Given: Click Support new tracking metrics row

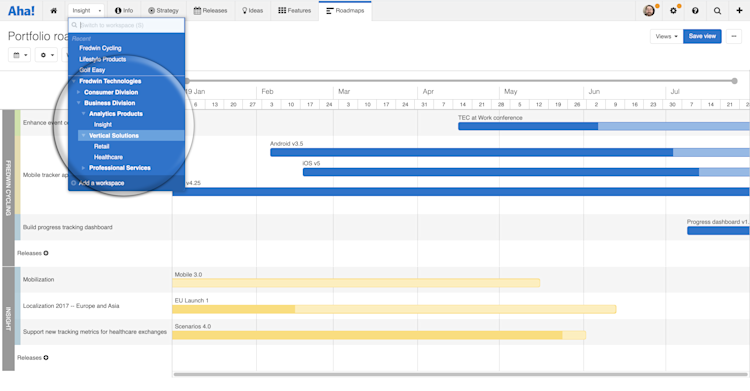Looking at the screenshot, I should pos(95,332).
